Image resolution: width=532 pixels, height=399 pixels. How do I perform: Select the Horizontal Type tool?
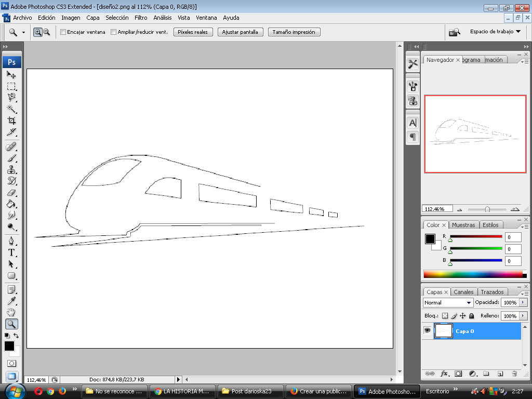11,253
